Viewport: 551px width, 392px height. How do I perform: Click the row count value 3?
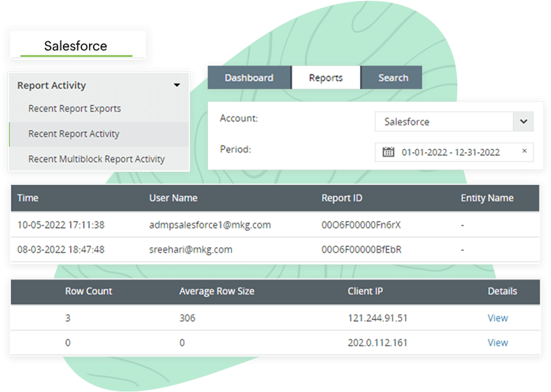68,318
